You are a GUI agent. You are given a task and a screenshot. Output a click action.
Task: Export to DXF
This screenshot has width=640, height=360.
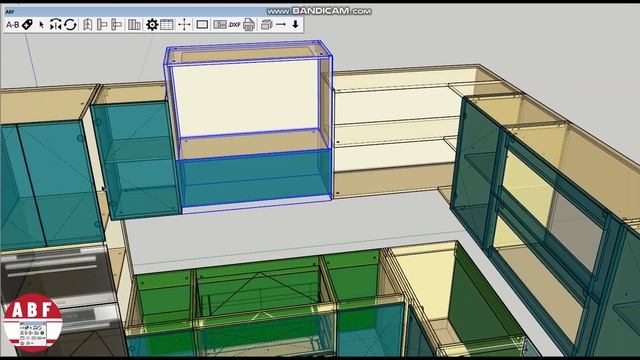(234, 25)
